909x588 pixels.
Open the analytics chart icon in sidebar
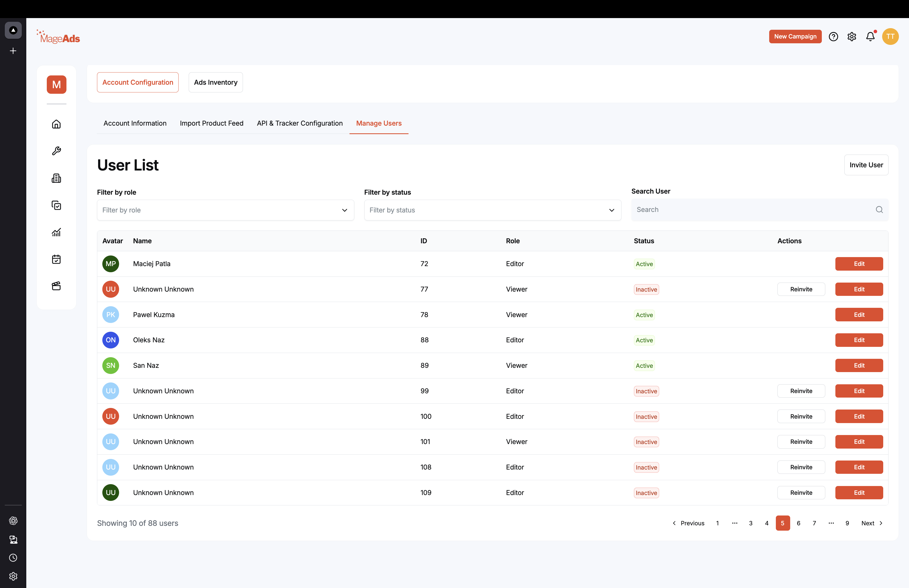pos(56,232)
